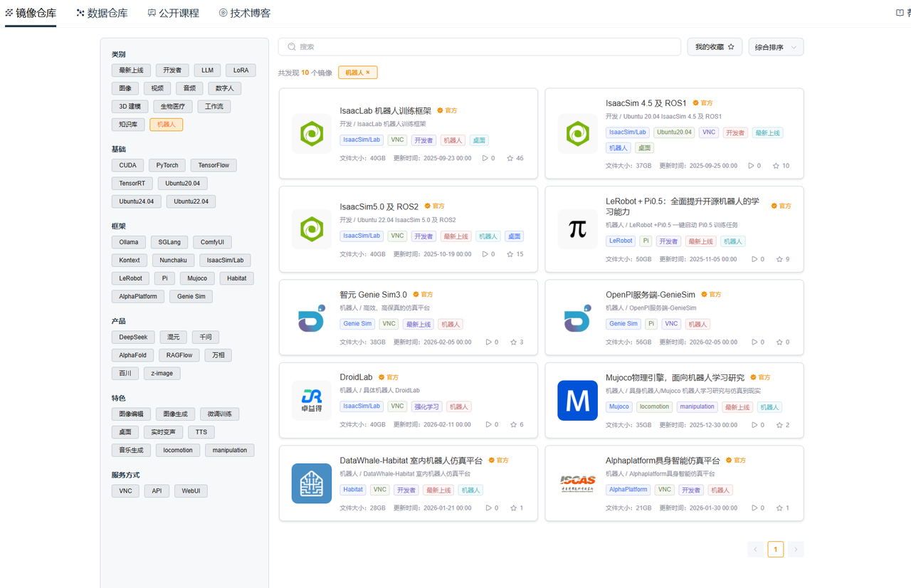Viewport: 911px width, 588px height.
Task: Click the DataWhale-Habitat logo icon
Action: coord(312,483)
